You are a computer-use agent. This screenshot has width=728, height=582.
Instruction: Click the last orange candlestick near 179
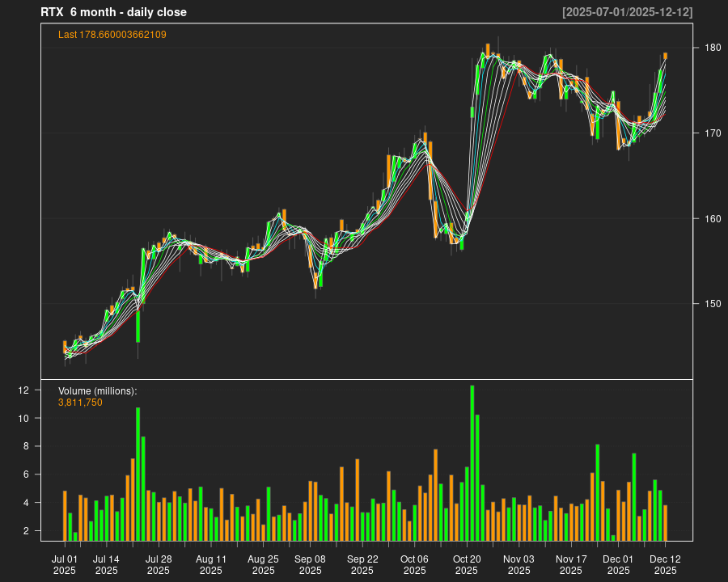point(666,56)
